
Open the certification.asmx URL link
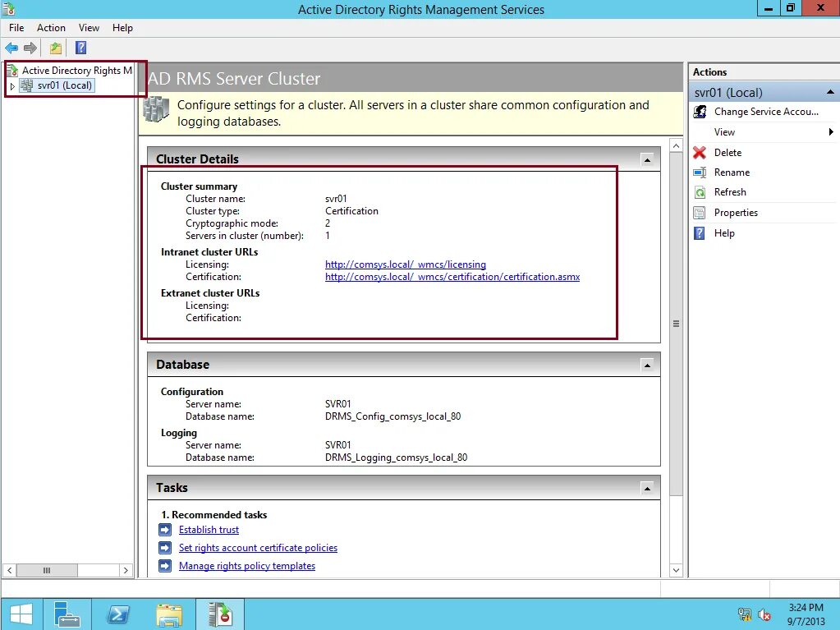coord(452,277)
